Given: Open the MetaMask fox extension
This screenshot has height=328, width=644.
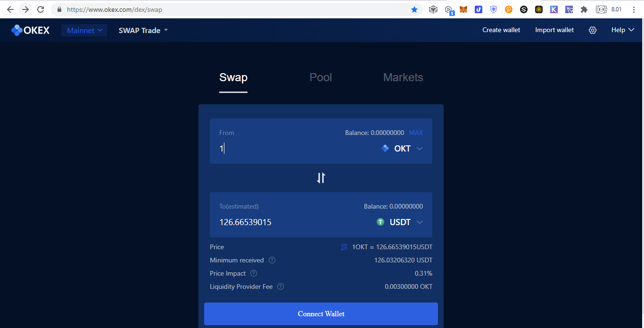Looking at the screenshot, I should [463, 9].
